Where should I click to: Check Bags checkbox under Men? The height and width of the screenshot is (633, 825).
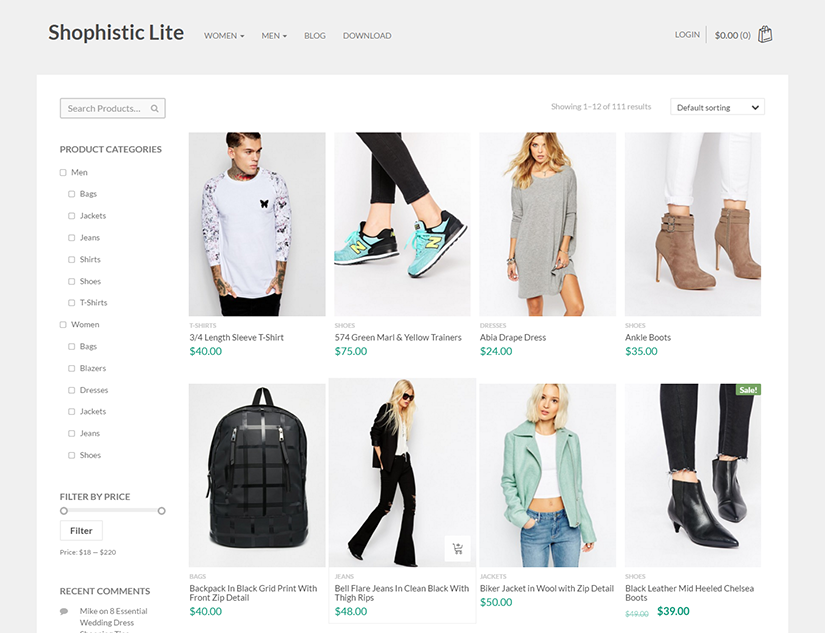click(72, 194)
